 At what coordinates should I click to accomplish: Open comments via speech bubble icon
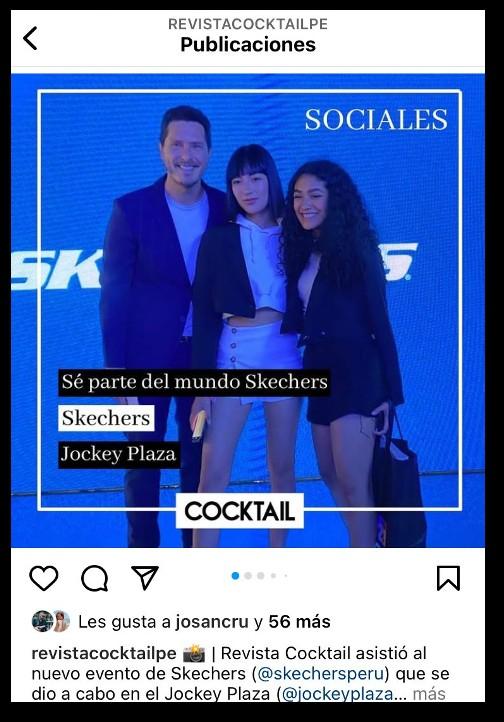point(95,578)
